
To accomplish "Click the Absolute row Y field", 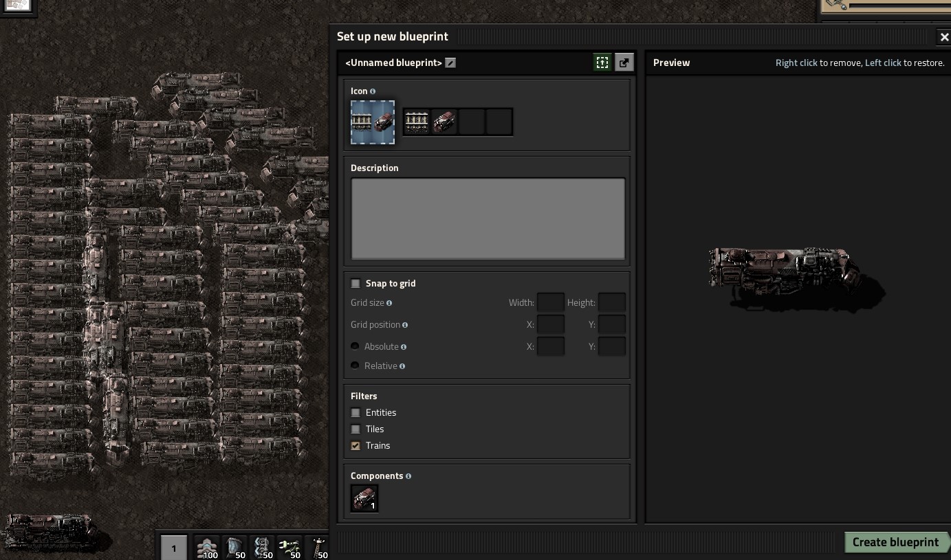I will tap(612, 346).
